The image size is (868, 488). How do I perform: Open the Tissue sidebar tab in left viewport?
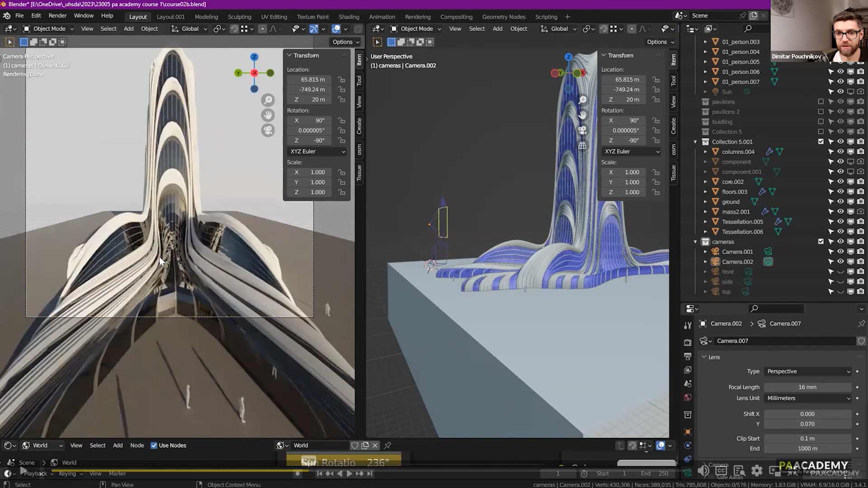[x=359, y=173]
